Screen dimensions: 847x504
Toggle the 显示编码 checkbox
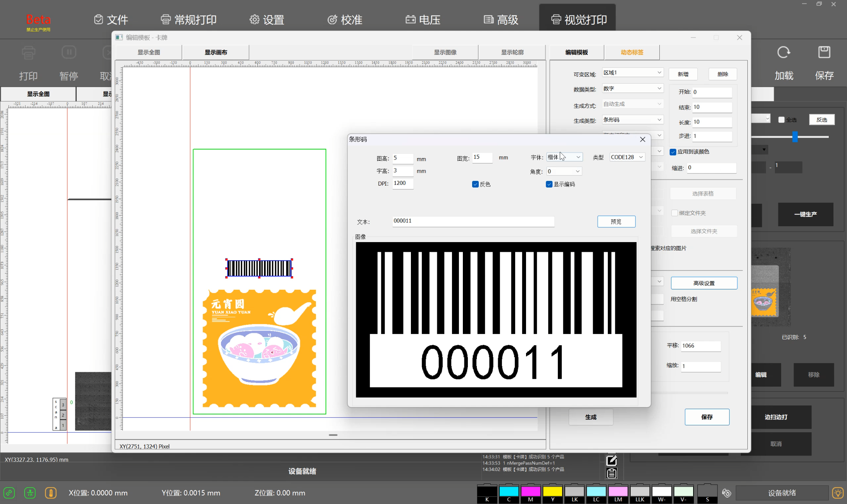(x=549, y=184)
